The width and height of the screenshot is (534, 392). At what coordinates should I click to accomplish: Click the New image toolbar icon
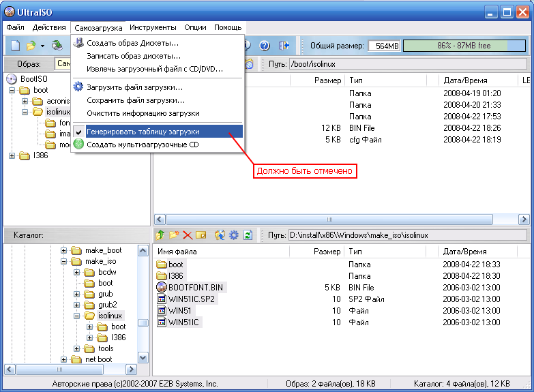pyautogui.click(x=15, y=45)
